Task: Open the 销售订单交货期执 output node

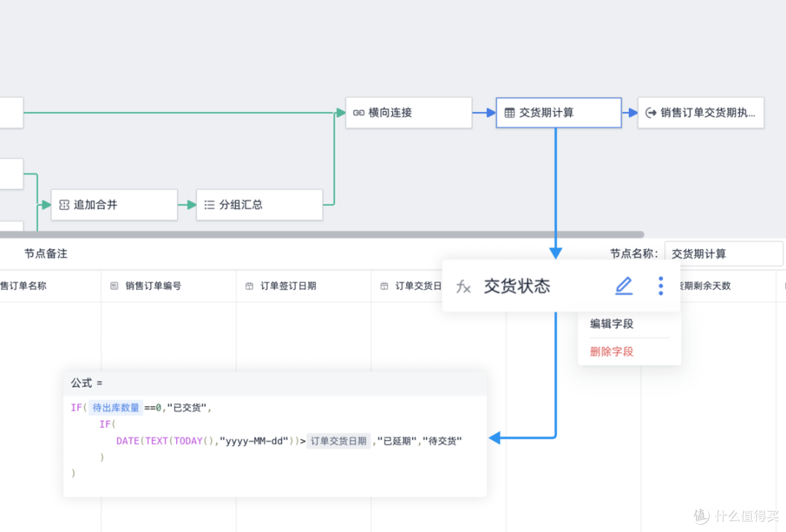Action: click(701, 113)
